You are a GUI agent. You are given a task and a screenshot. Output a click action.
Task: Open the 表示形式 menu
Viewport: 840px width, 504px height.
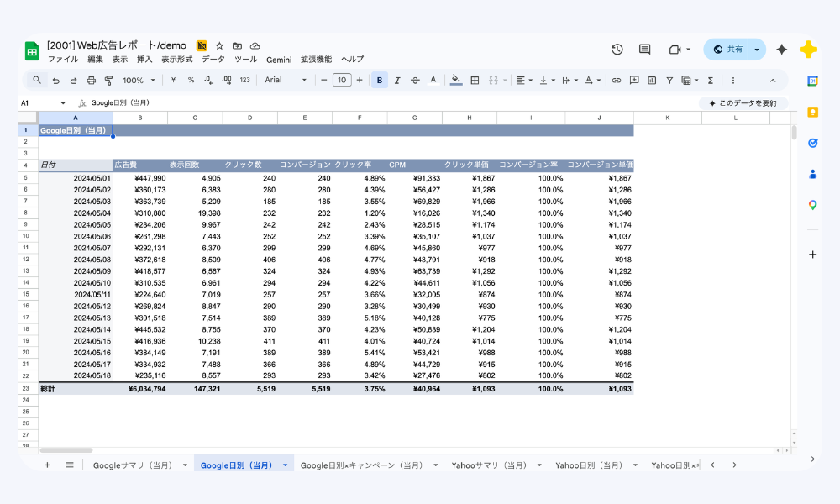(176, 60)
